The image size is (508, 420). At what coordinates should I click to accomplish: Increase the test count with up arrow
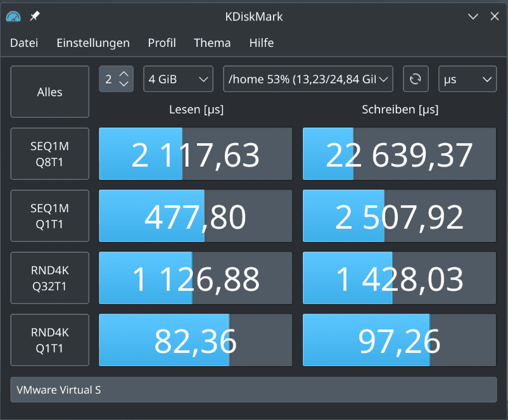coord(124,74)
